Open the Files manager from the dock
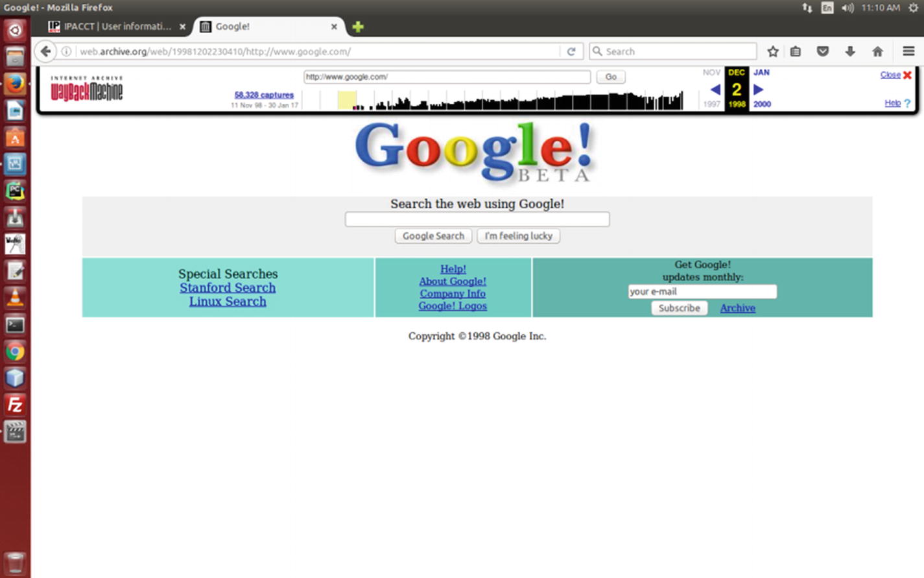 point(15,56)
